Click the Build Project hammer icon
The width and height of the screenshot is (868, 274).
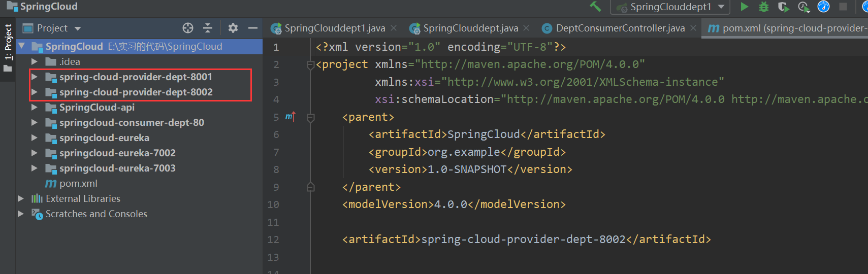point(595,7)
